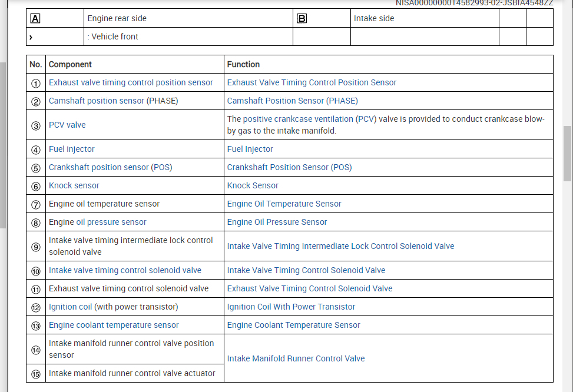
Task: Open Intake Valve Timing Intermediate Lock function link
Action: pos(340,246)
